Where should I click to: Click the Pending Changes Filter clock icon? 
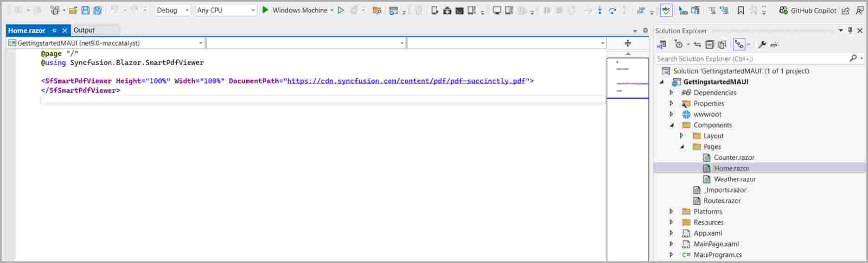click(679, 44)
